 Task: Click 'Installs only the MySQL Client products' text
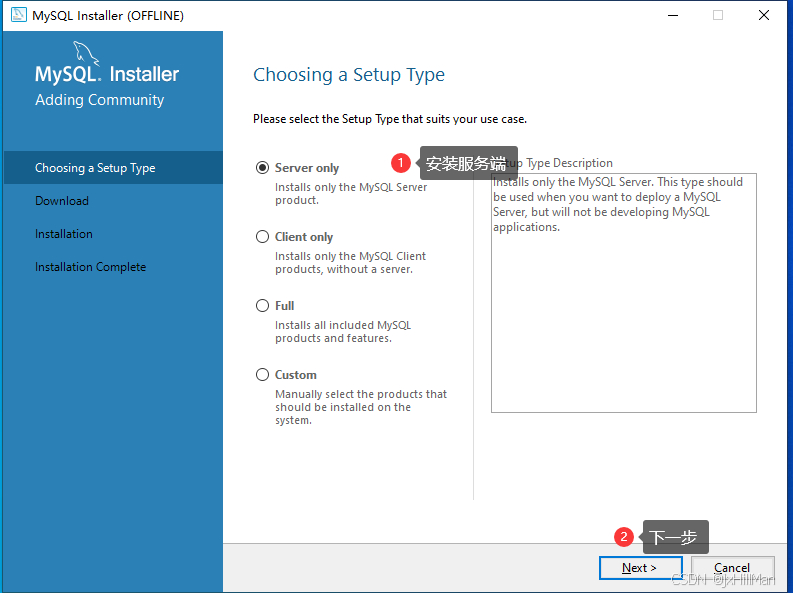350,263
